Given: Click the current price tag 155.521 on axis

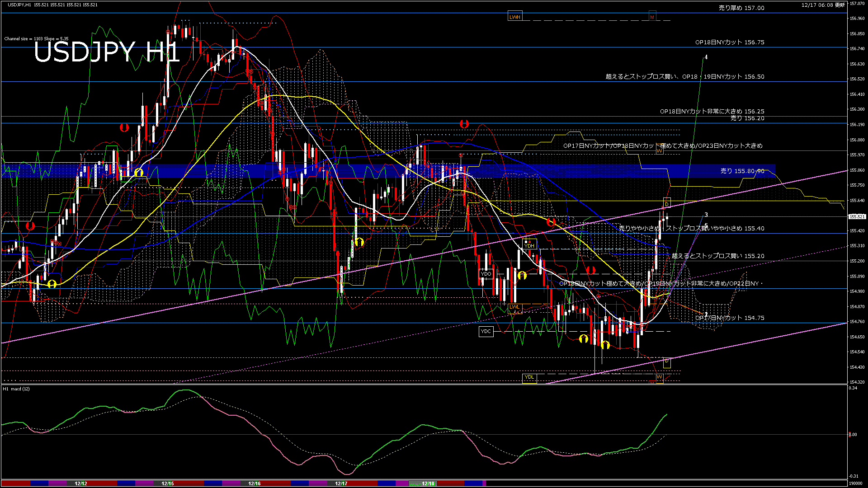Looking at the screenshot, I should click(x=857, y=217).
